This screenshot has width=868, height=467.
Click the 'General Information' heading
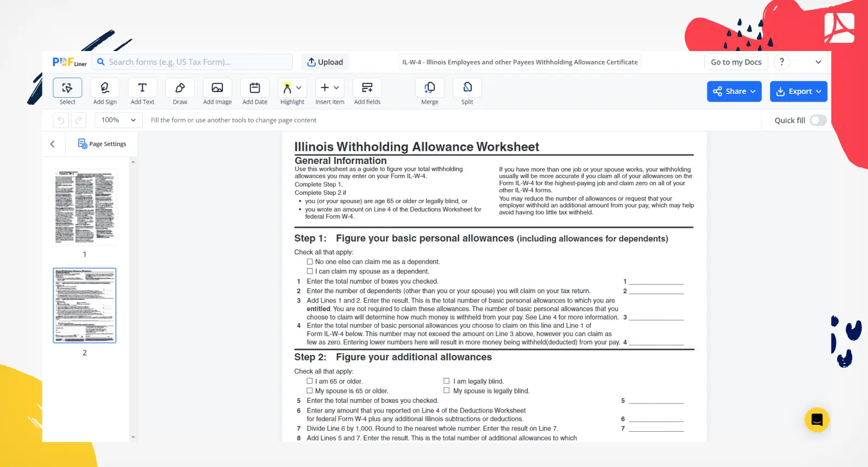[341, 161]
